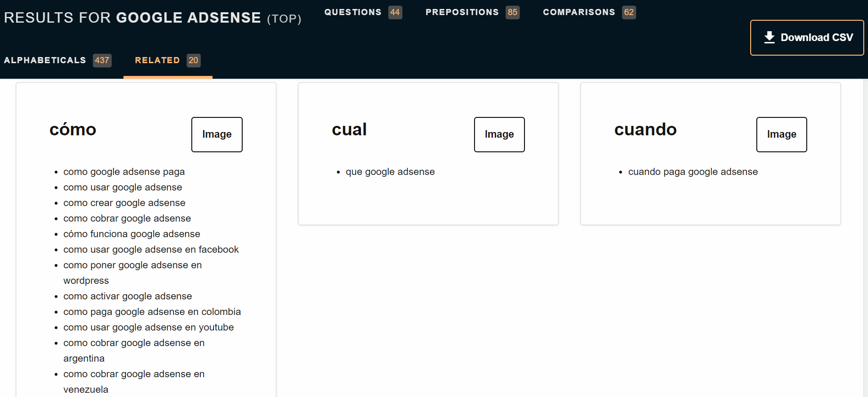Open 'como usar google adsense en facebook'
Viewport: 868px width, 397px height.
click(x=151, y=249)
